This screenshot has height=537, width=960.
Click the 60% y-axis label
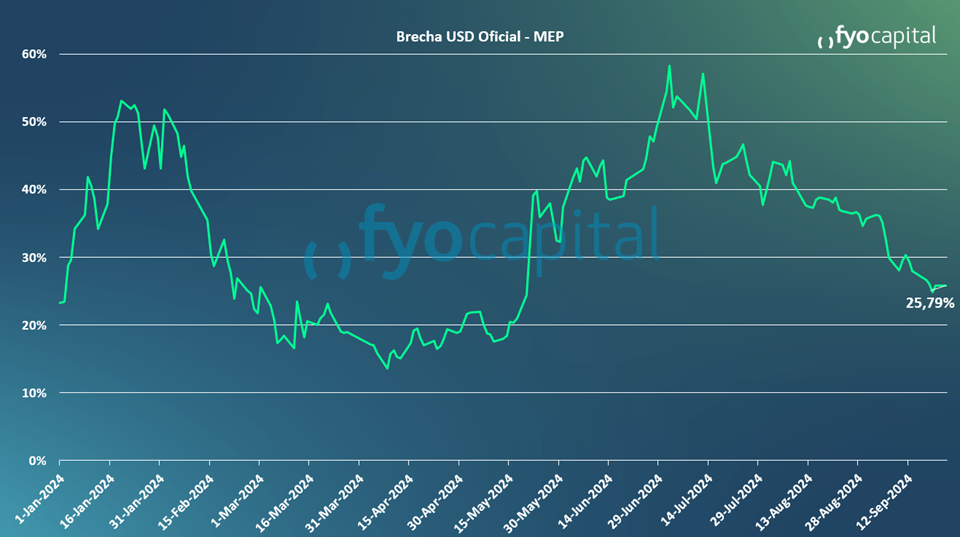click(x=34, y=54)
